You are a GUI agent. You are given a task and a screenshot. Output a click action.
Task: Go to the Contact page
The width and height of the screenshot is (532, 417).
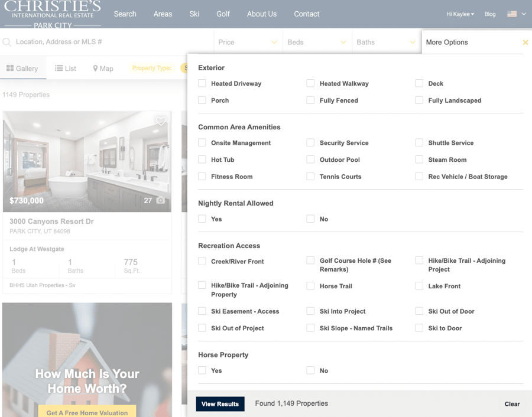tap(306, 14)
